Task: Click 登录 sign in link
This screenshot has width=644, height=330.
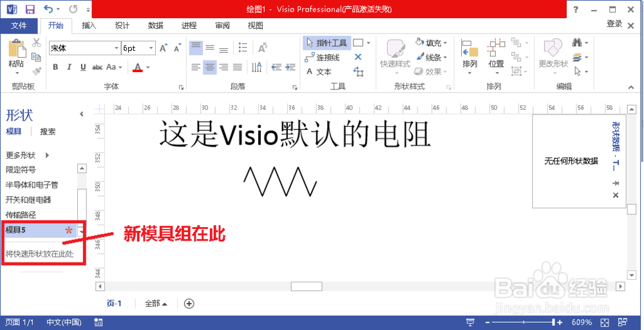Action: pyautogui.click(x=614, y=24)
